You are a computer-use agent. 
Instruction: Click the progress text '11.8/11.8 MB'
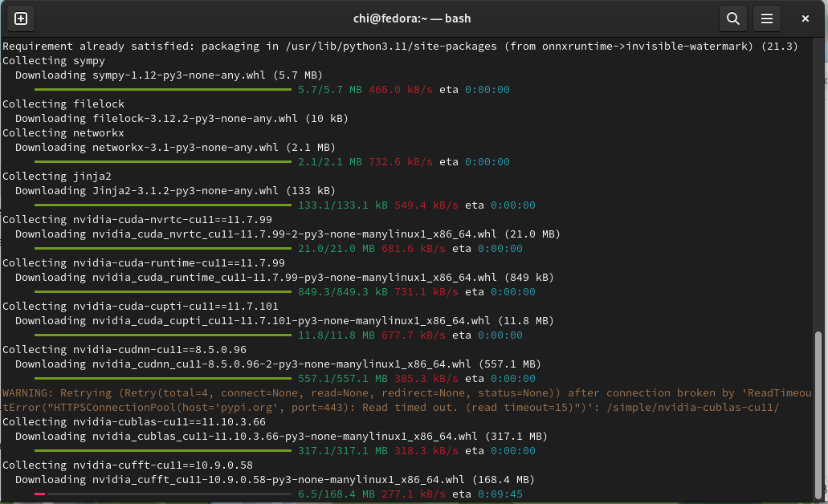337,335
